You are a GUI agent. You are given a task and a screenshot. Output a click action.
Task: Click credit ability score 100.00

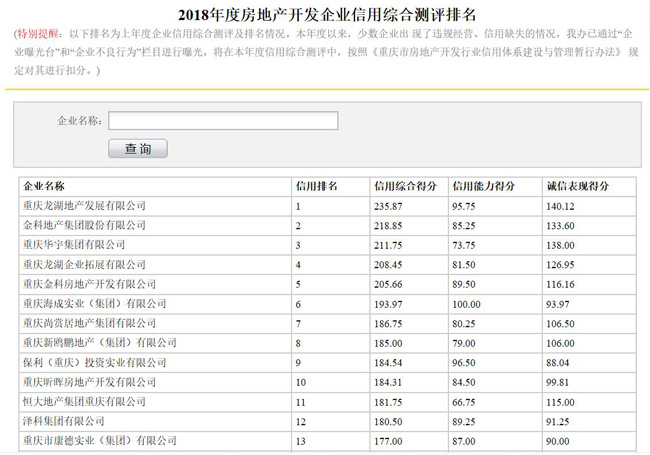click(466, 304)
